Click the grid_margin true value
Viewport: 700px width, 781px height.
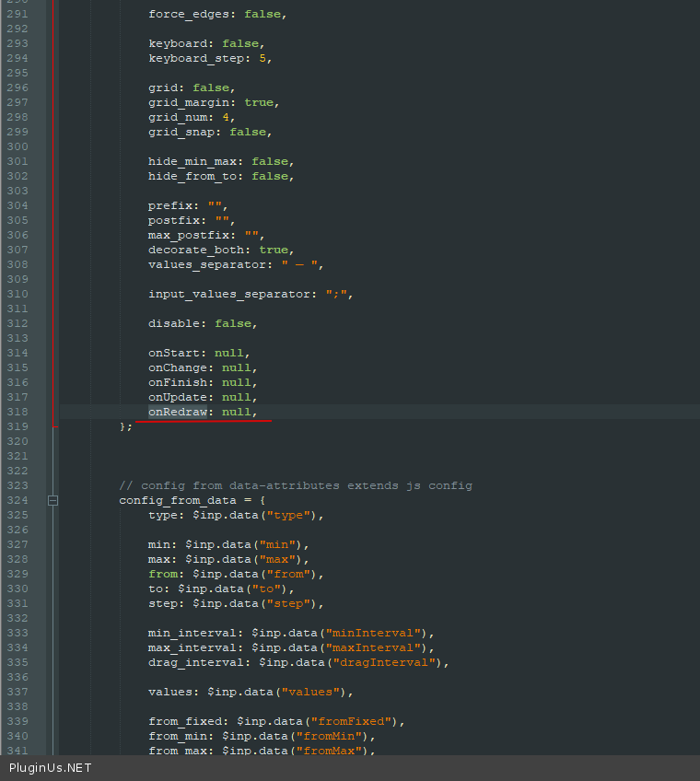(x=259, y=102)
